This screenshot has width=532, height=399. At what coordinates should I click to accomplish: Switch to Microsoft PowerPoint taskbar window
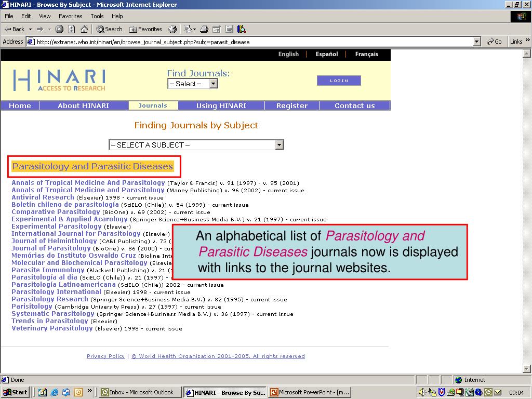tap(310, 393)
